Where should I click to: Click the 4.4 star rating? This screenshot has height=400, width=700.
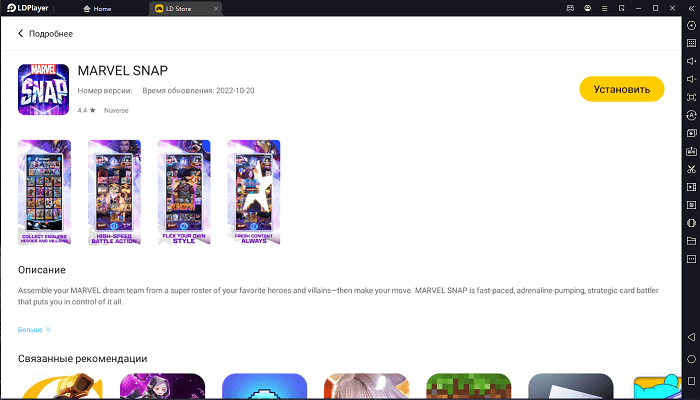(86, 110)
